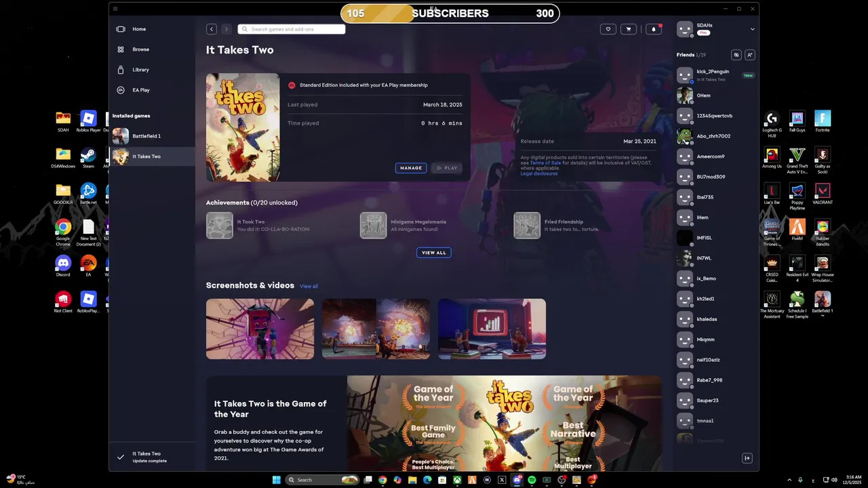
Task: Click the MANAGE button
Action: (x=411, y=168)
